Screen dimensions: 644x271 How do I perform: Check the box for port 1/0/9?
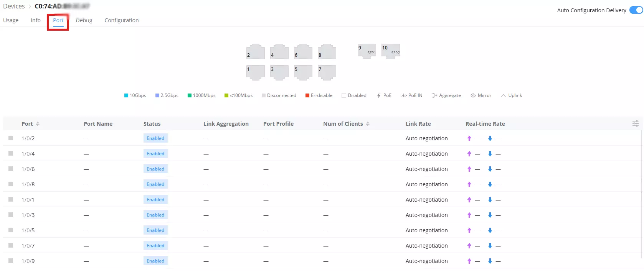(x=11, y=261)
